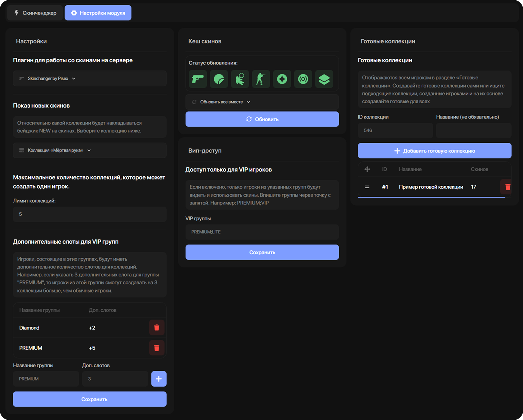Click the Скинов column header
This screenshot has width=523, height=420.
(x=479, y=169)
